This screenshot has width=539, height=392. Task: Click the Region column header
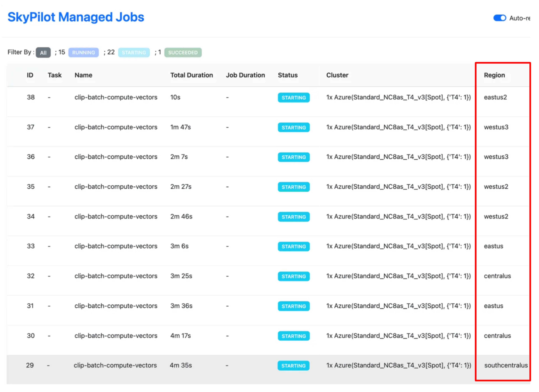(494, 75)
